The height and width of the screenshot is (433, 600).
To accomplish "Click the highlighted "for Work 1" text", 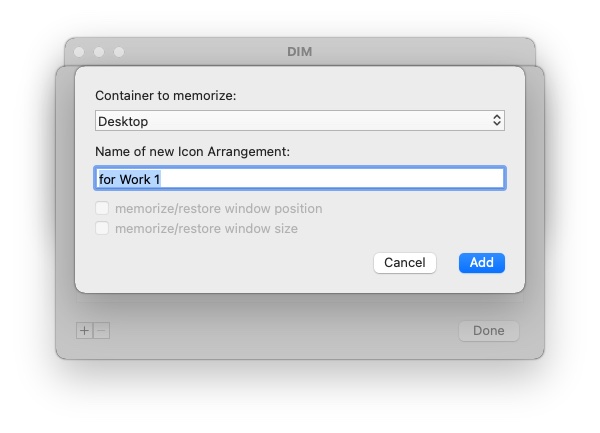I will pos(129,179).
